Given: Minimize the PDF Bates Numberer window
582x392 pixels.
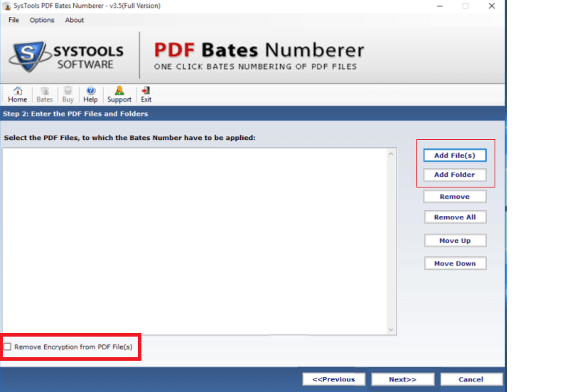Looking at the screenshot, I should pyautogui.click(x=440, y=6).
